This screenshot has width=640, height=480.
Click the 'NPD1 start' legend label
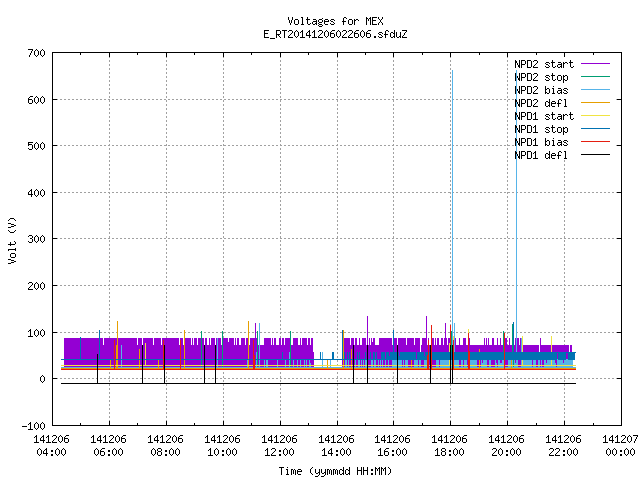click(x=544, y=116)
